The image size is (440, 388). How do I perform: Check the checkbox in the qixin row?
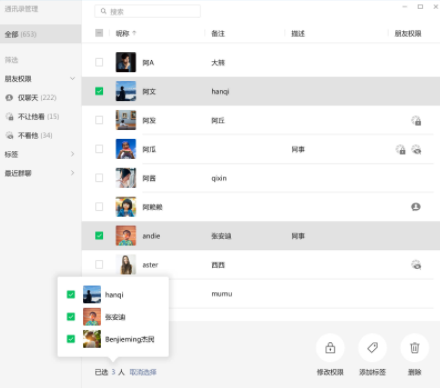coord(99,178)
